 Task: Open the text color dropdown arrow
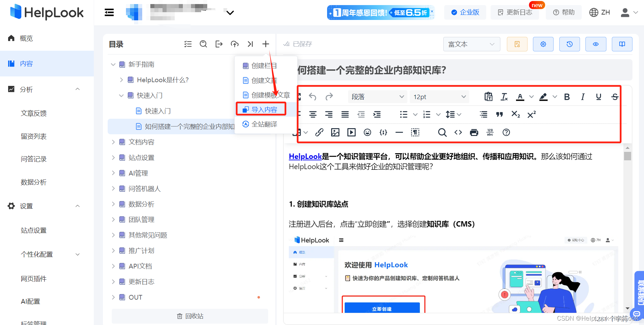[532, 97]
